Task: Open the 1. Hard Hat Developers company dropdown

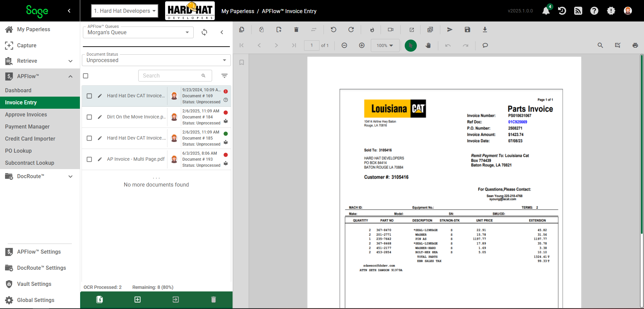Action: pos(125,11)
